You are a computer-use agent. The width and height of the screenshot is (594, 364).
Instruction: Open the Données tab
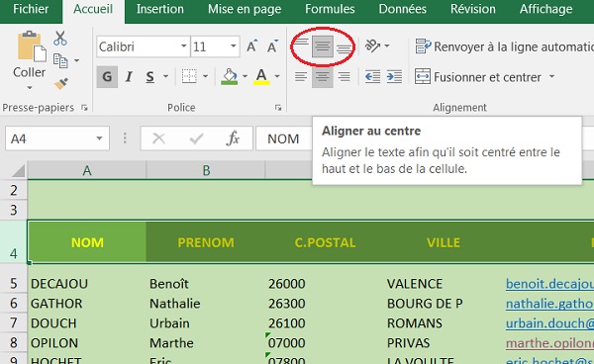click(x=402, y=9)
